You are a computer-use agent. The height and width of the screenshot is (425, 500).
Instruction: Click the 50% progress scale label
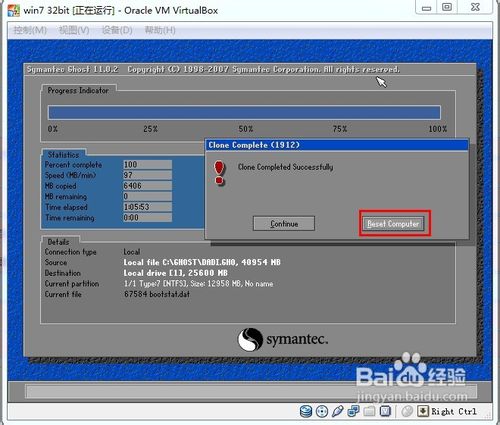coord(246,129)
